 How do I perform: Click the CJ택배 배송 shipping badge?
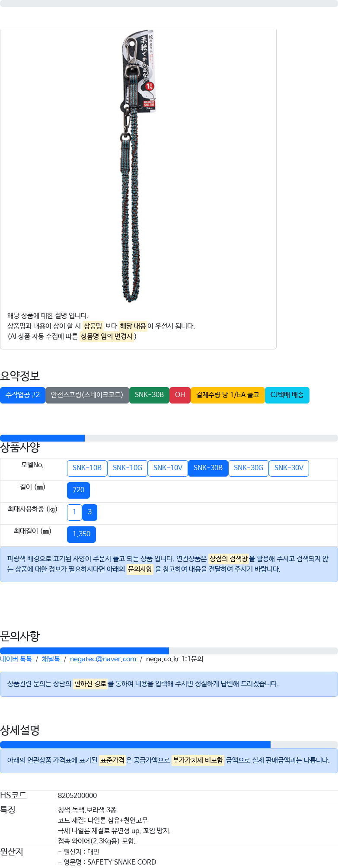[x=287, y=395]
